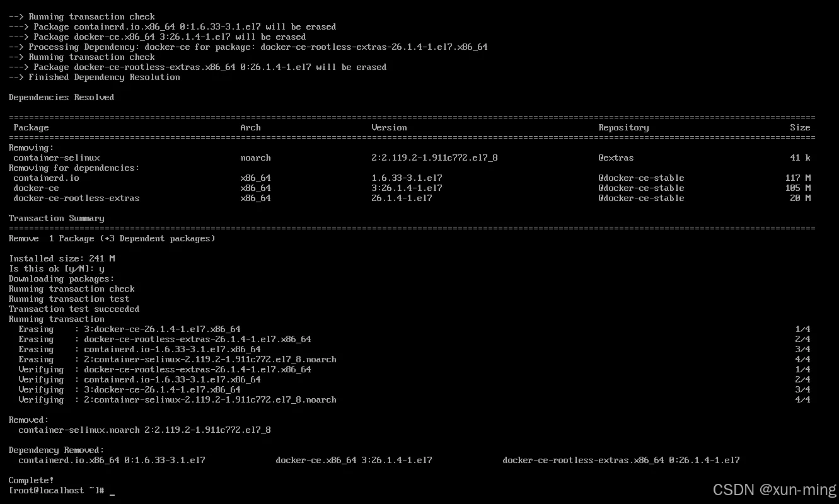Viewport: 839px width, 504px height.
Task: Click 'docker-ce-rootless-extras.x86_64 0:26.1.4-1.el7' under Dependency Removed
Action: (621, 460)
